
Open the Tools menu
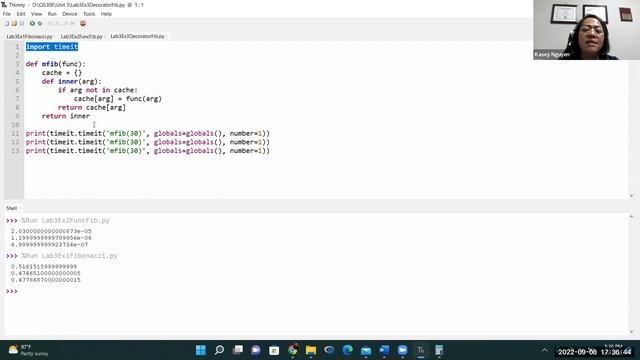tap(89, 14)
